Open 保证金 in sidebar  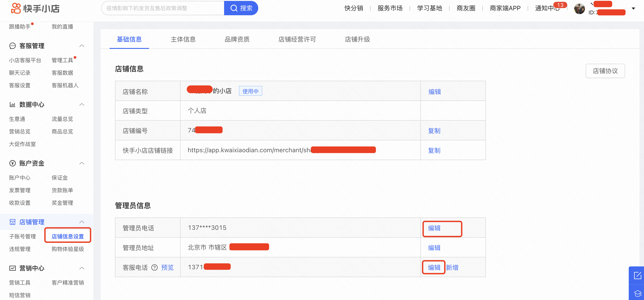(60, 178)
